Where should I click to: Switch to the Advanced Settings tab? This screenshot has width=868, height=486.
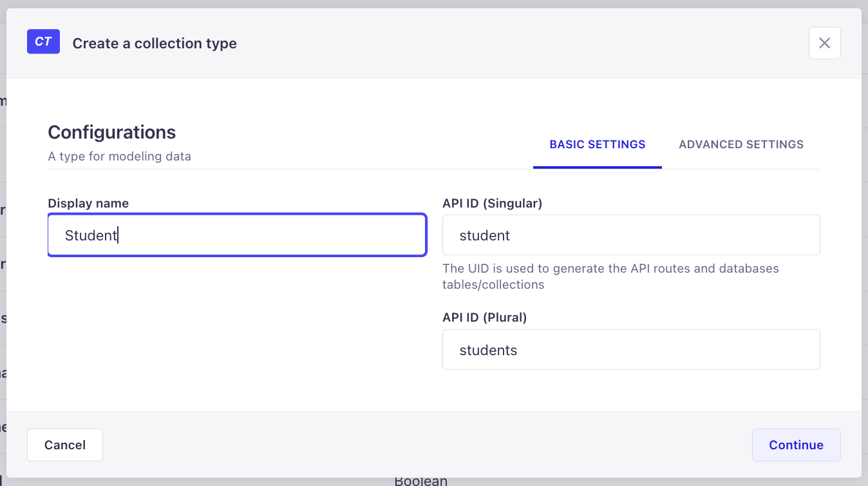[x=741, y=144]
